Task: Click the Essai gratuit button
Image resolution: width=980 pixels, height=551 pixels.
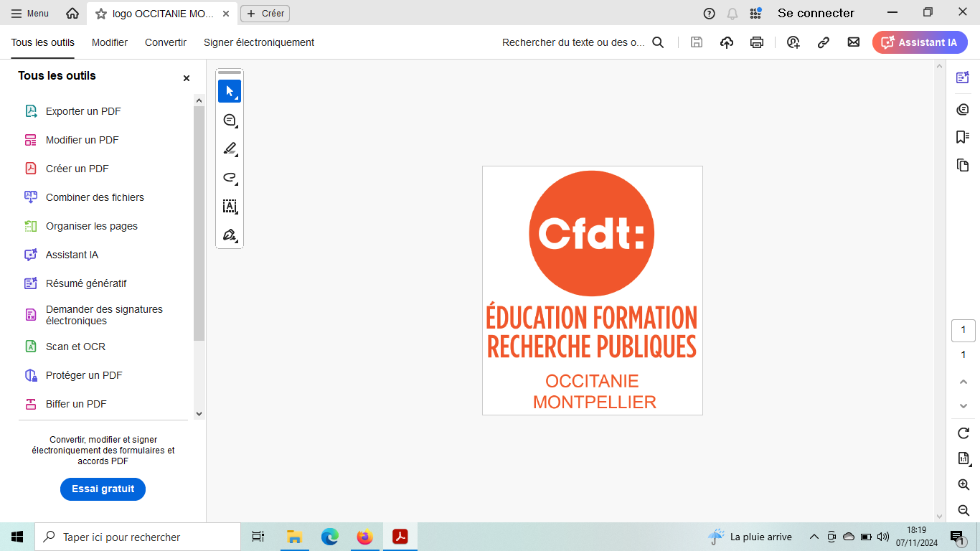Action: 103,489
